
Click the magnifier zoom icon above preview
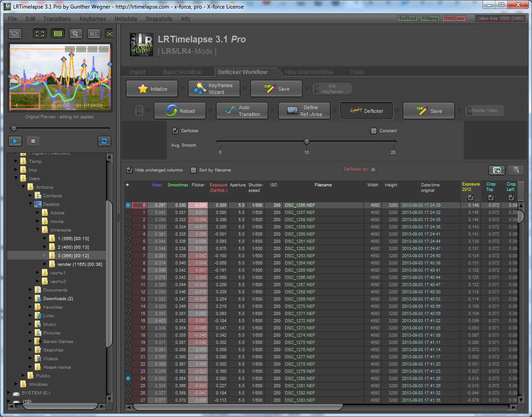(76, 34)
